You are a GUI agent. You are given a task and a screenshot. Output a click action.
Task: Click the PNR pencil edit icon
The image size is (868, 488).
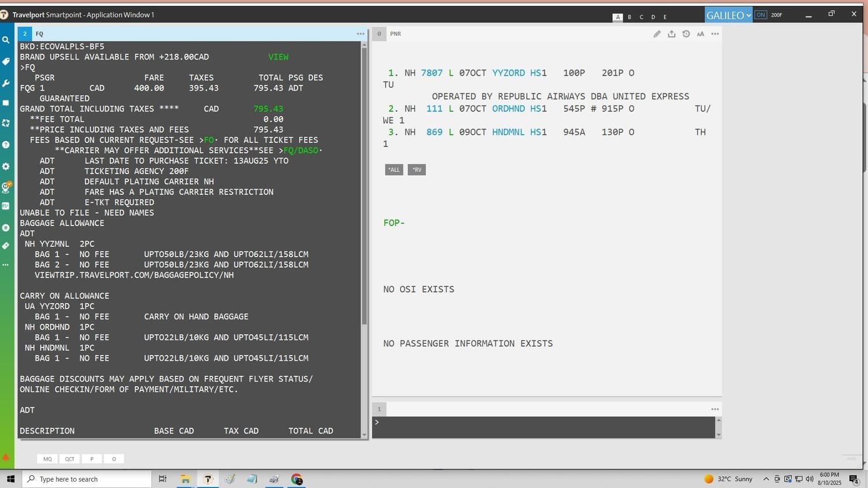pos(657,34)
